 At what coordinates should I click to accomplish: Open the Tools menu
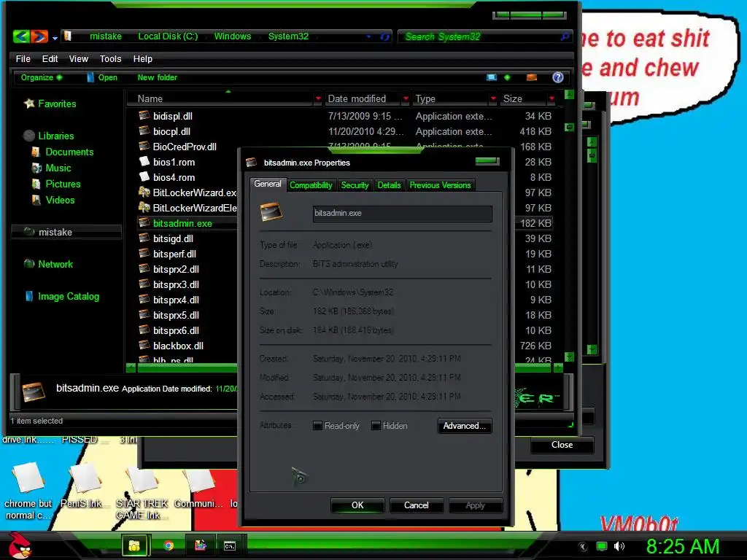(111, 58)
